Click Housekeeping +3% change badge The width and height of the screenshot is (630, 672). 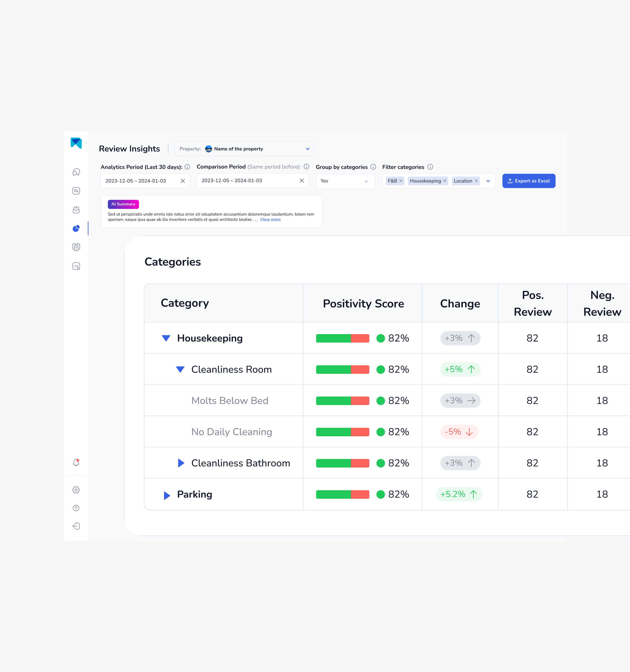click(460, 338)
